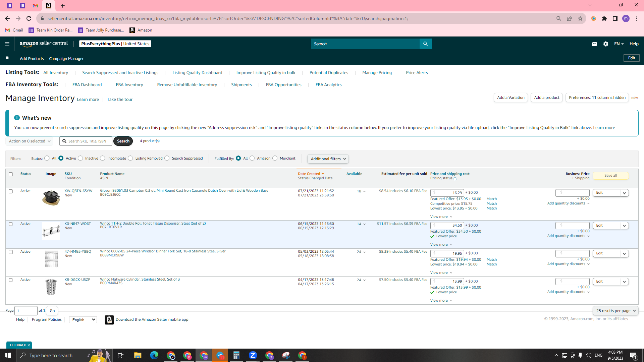
Task: Select the Incomplete status radio button
Action: 103,158
